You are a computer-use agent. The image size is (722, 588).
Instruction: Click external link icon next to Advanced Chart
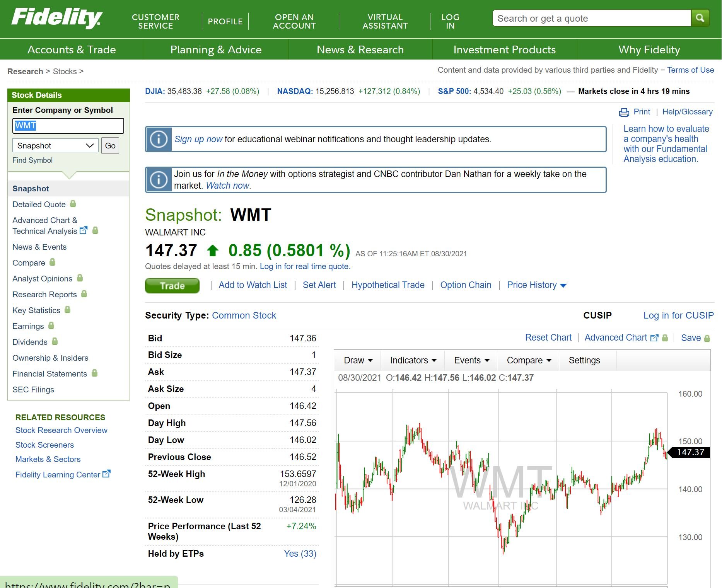654,338
